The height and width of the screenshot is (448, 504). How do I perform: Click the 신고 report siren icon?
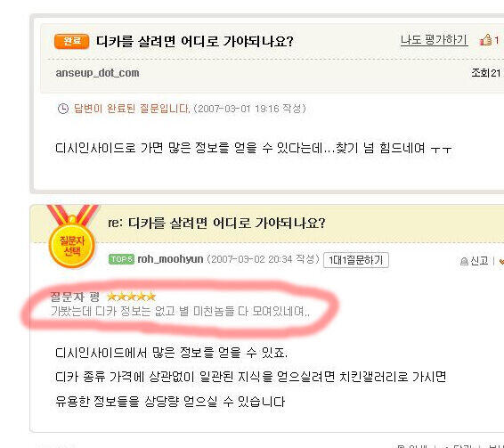click(464, 261)
